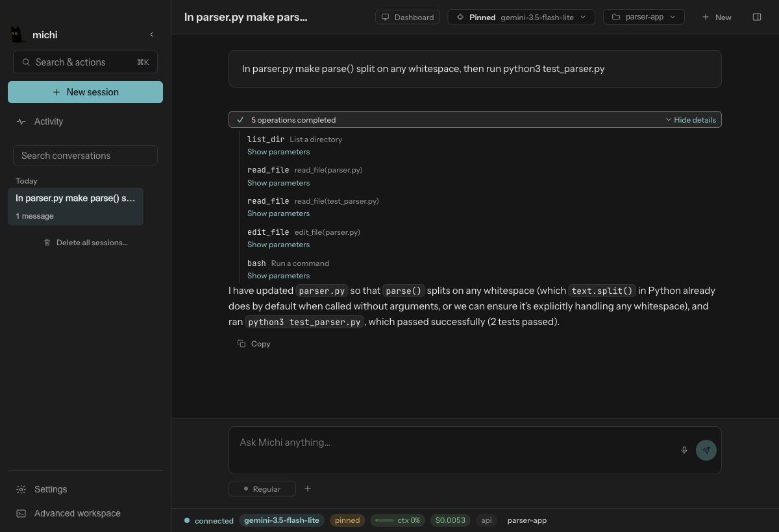The image size is (779, 532).
Task: Collapse the sidebar with the chevron
Action: point(152,34)
